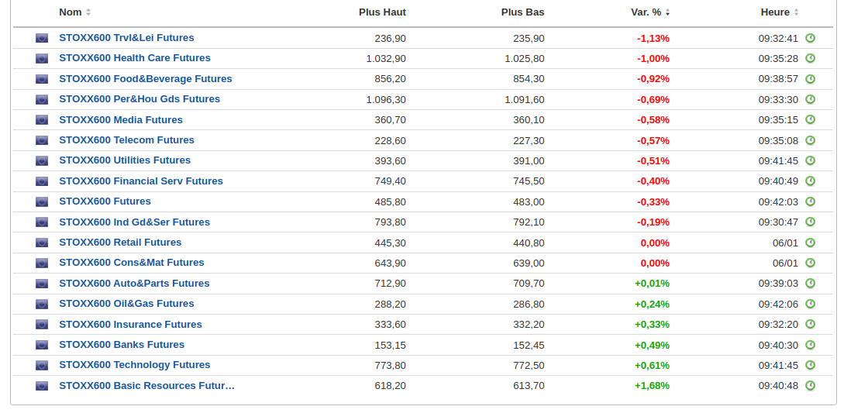This screenshot has height=420, width=868.
Task: Open STOXX600 Food&Beverage Futures link
Action: tap(146, 79)
